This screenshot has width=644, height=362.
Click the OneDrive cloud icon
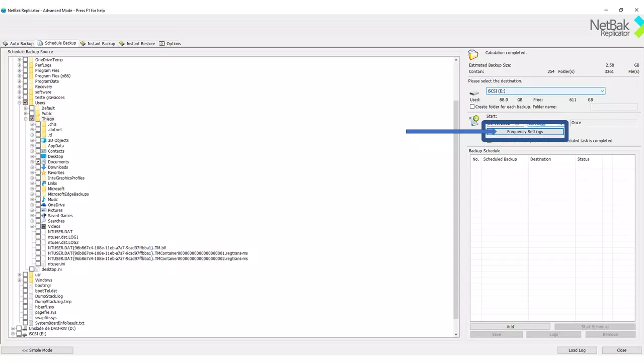click(44, 205)
